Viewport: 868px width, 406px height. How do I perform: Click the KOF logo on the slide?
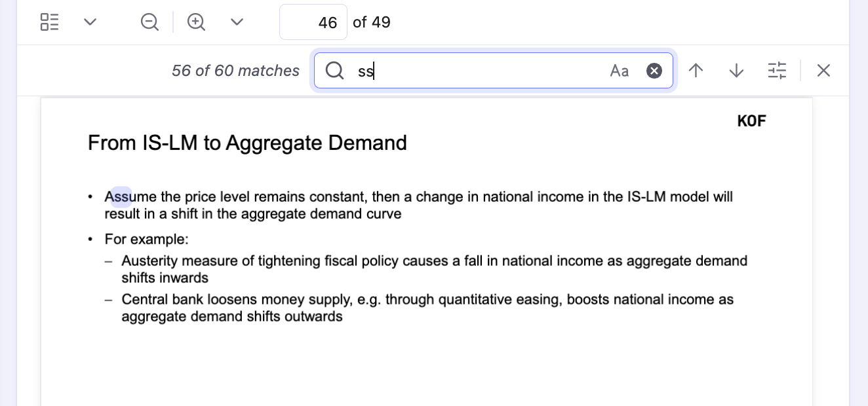tap(751, 121)
